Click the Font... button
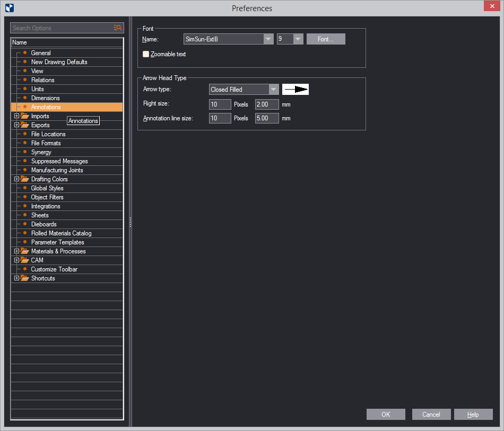The width and height of the screenshot is (504, 431). point(326,39)
